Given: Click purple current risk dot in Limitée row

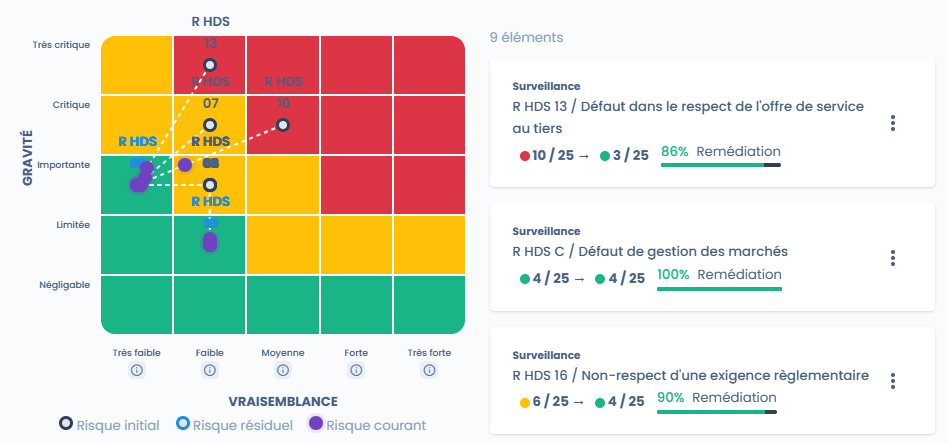Looking at the screenshot, I should tap(210, 242).
